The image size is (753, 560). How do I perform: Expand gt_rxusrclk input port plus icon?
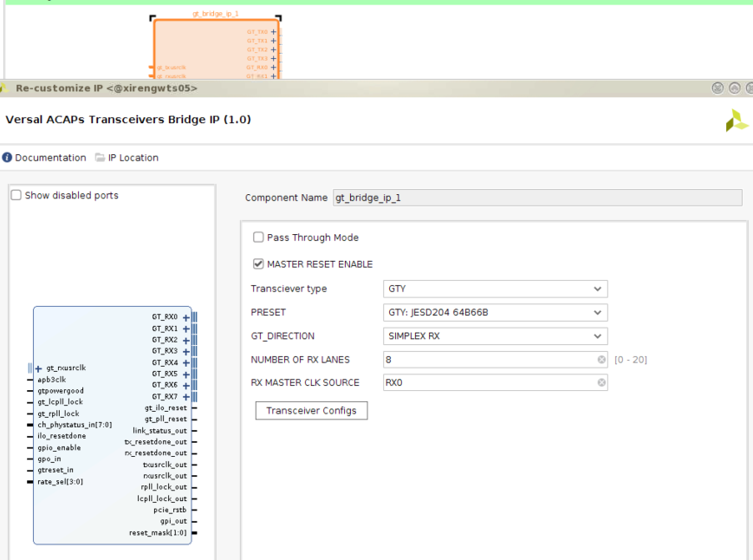coord(38,368)
